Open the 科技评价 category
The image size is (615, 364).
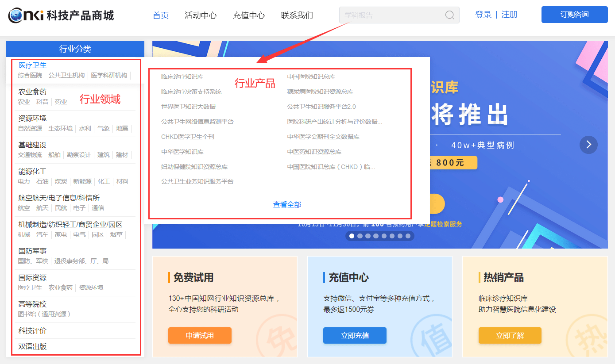[32, 331]
